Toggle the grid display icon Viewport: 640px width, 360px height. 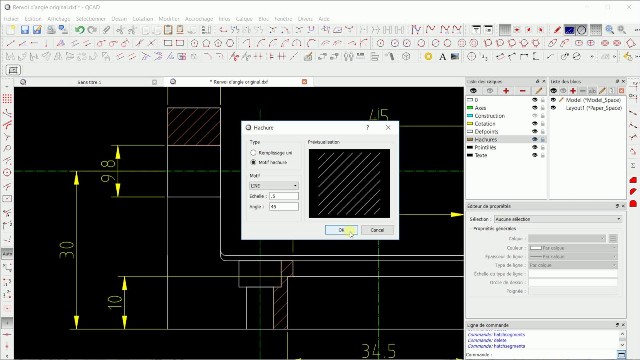coord(596,30)
